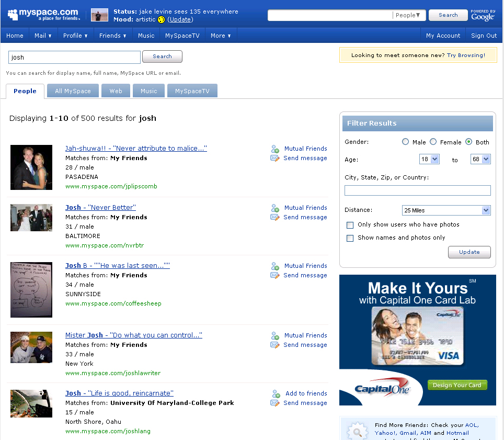The image size is (504, 440).
Task: Open Music in the navigation bar
Action: (146, 36)
